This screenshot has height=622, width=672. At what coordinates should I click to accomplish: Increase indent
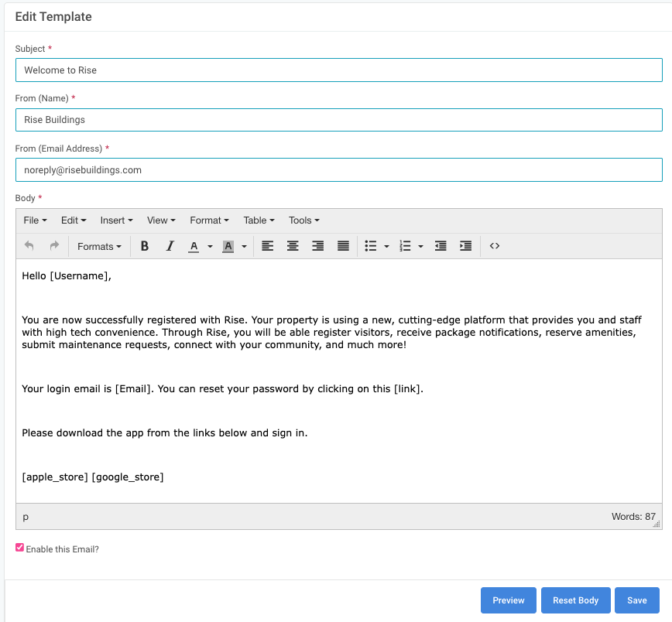coord(466,246)
